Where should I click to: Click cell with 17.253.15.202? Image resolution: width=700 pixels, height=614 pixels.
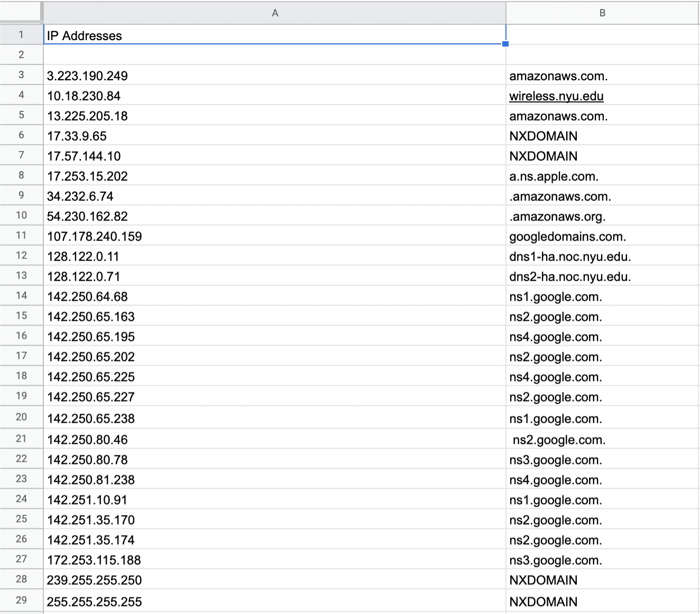274,176
